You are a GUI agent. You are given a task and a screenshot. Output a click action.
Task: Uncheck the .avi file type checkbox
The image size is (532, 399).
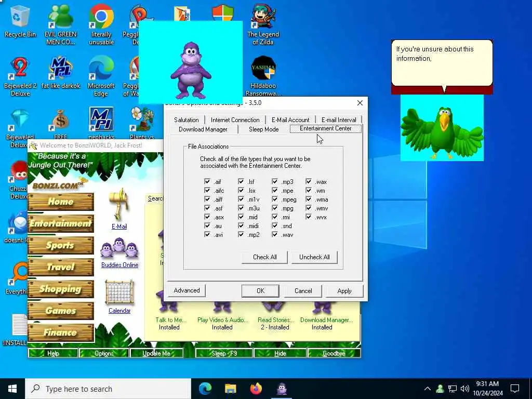point(207,234)
